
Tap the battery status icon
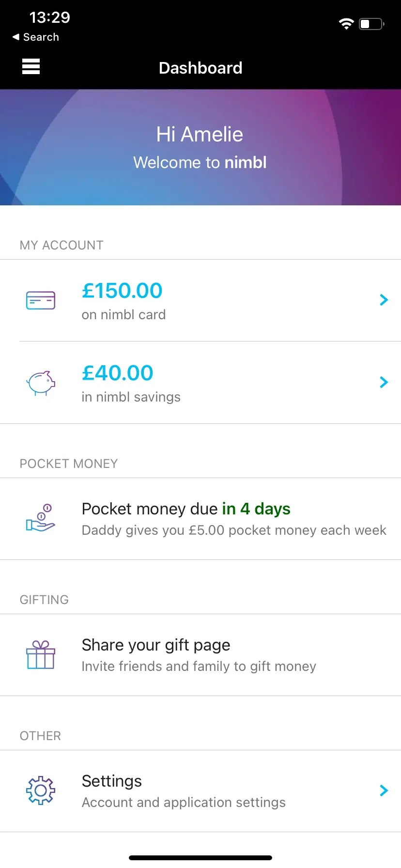371,24
